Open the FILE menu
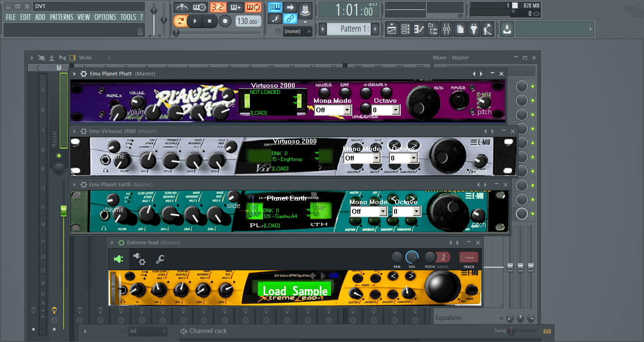Image resolution: width=644 pixels, height=342 pixels. tap(11, 17)
